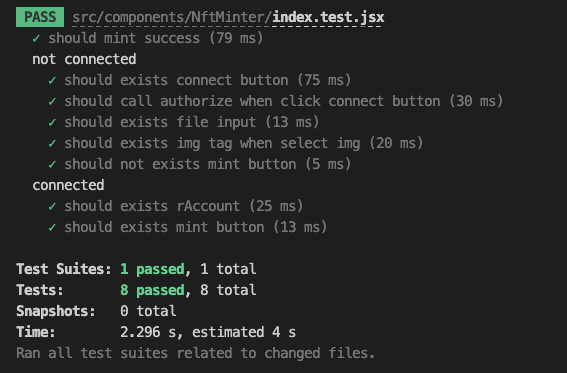Click the '2.296 s, estimated 4 s' time value

(208, 332)
